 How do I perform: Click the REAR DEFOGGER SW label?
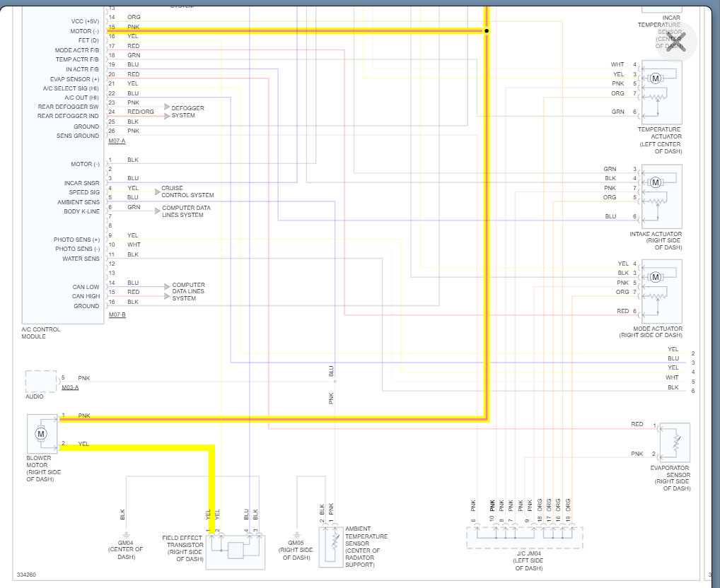(68, 107)
